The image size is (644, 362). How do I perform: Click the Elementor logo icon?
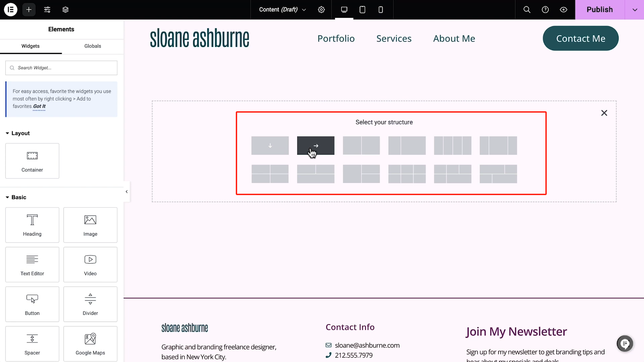(10, 10)
